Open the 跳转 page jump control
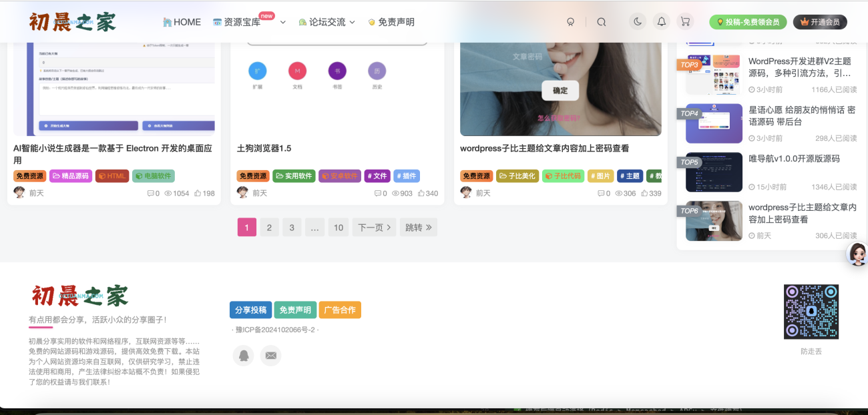 click(419, 228)
